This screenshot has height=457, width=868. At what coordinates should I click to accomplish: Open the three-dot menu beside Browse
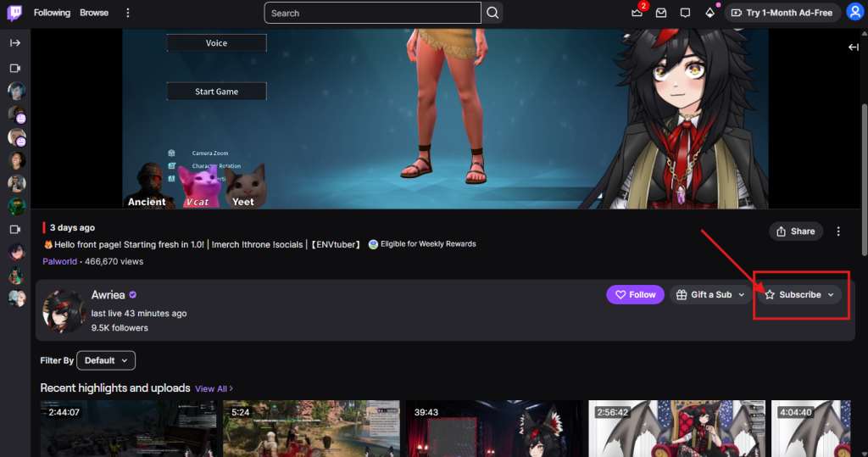tap(128, 13)
